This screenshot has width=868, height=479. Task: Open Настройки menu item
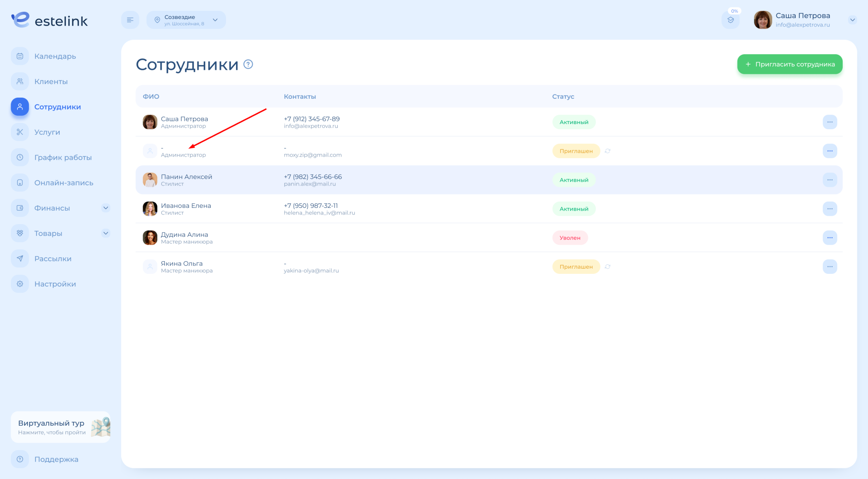(x=55, y=284)
